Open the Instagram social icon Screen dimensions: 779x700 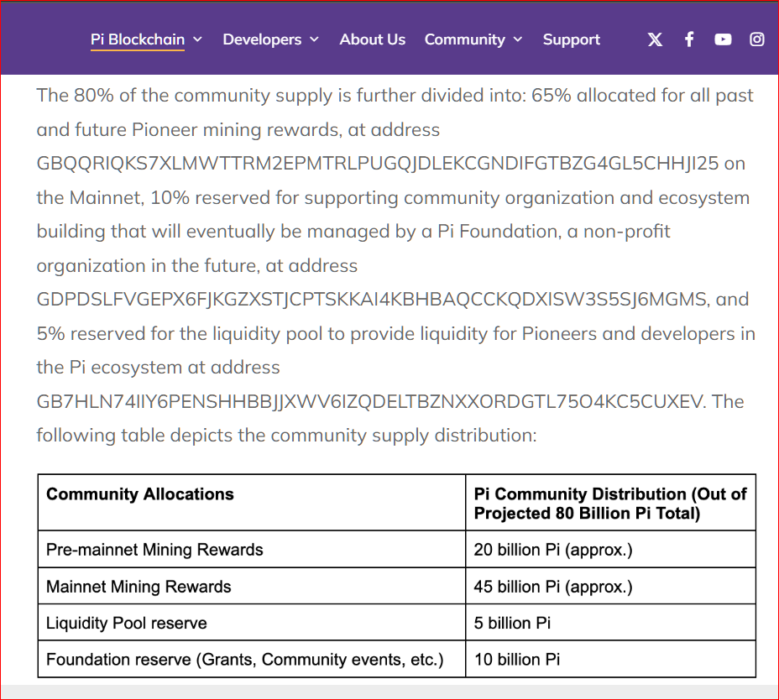[756, 39]
